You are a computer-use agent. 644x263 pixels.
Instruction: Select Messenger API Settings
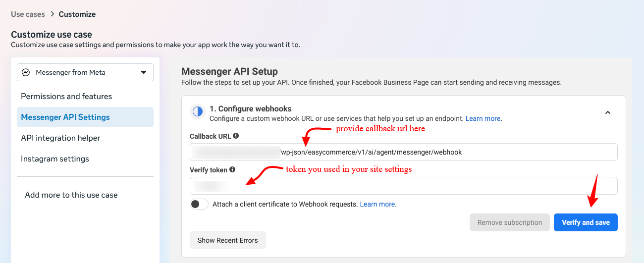(85, 117)
